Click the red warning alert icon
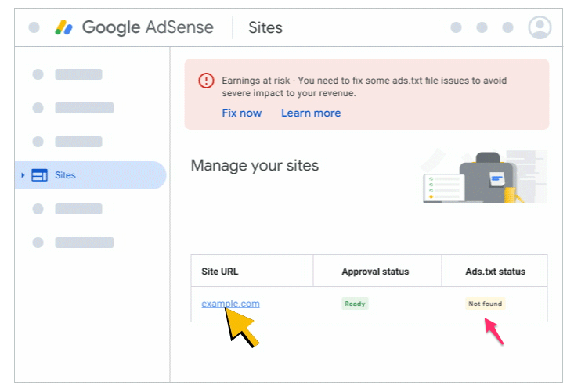574x392 pixels. 206,81
